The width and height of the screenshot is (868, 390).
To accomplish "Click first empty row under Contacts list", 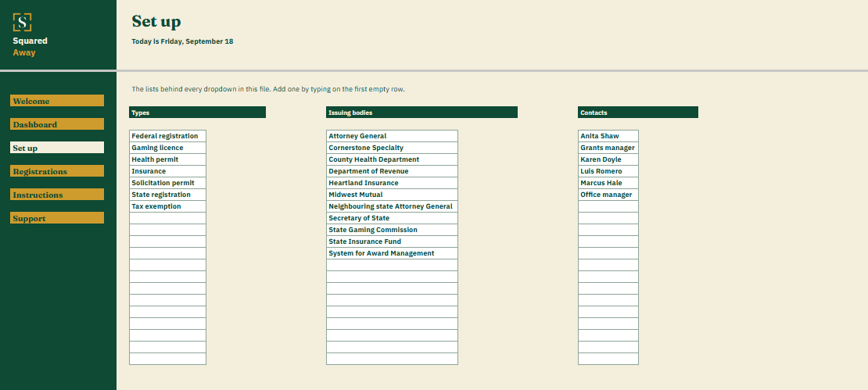I will click(608, 206).
